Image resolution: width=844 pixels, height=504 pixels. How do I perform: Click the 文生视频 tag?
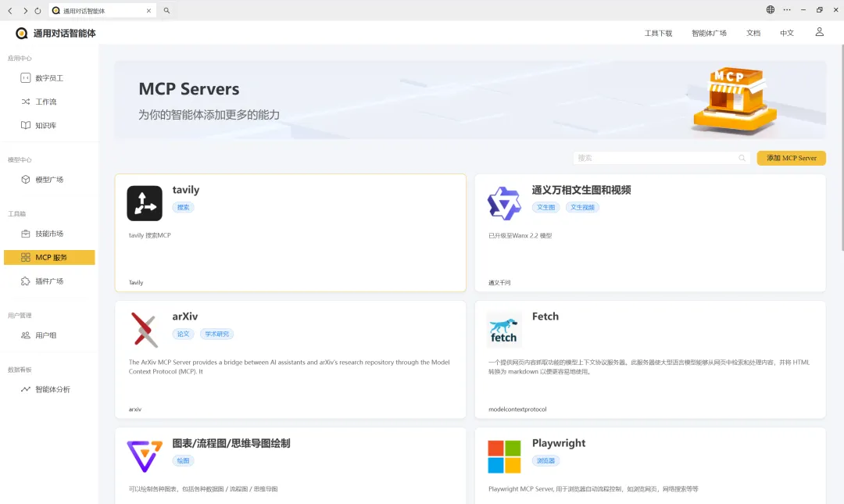tap(582, 207)
